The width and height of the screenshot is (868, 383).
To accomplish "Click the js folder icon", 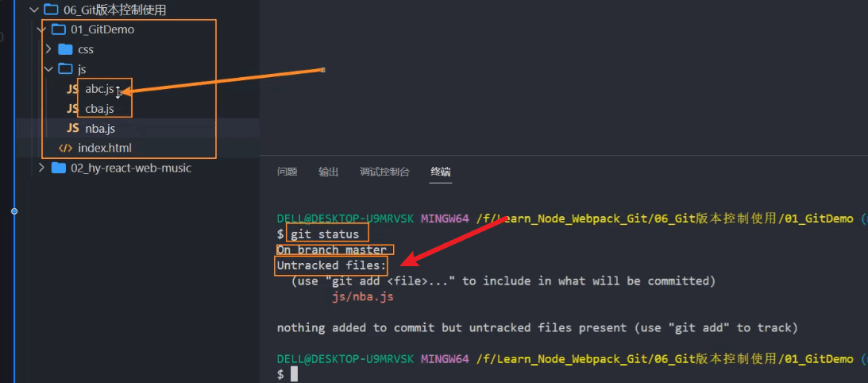I will [65, 69].
